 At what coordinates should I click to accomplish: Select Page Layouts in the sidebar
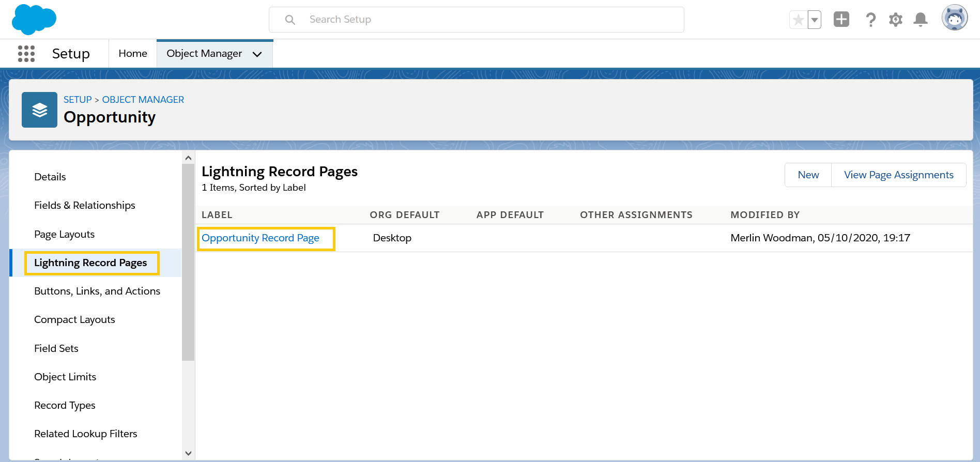tap(64, 234)
